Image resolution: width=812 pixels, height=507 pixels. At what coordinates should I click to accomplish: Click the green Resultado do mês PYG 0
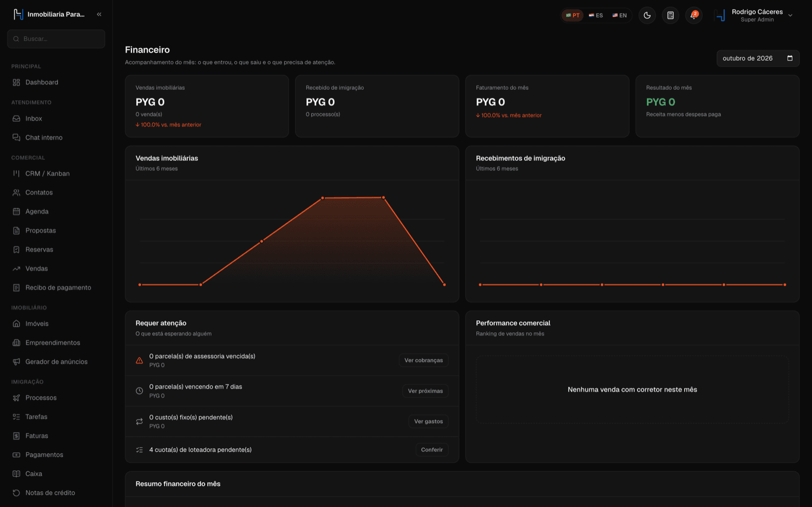click(x=660, y=102)
